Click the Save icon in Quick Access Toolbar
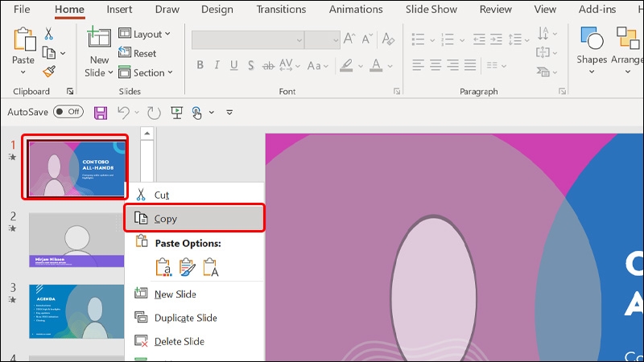 101,113
